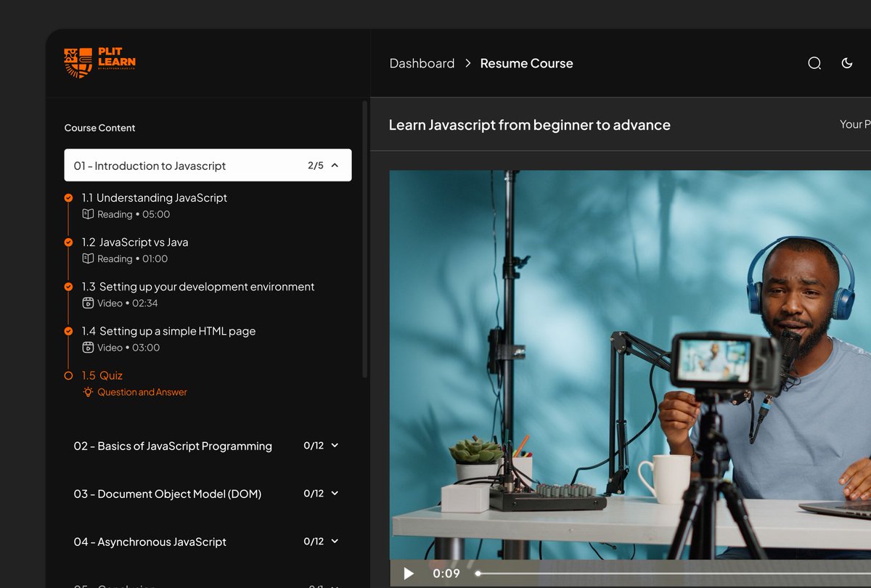This screenshot has width=871, height=588.
Task: Open lesson 1.1 Understanding JavaScript
Action: tap(155, 197)
